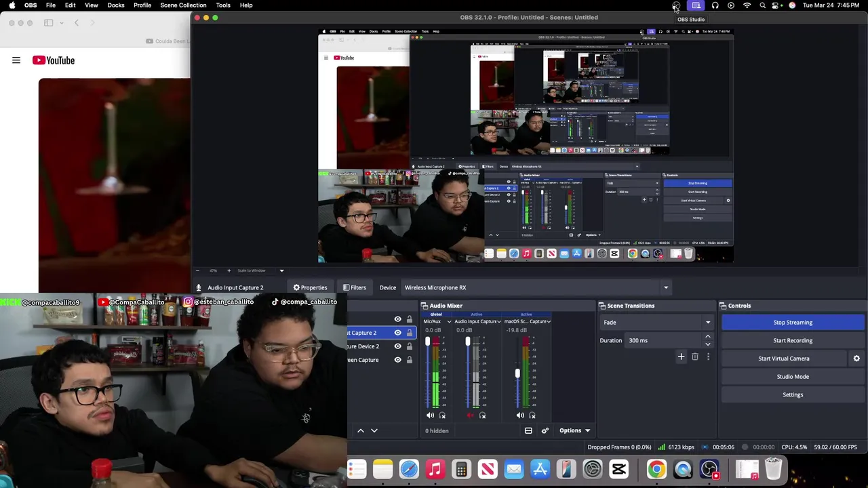Viewport: 868px width, 488px height.
Task: Hide the Capture Device 2 source
Action: point(397,346)
